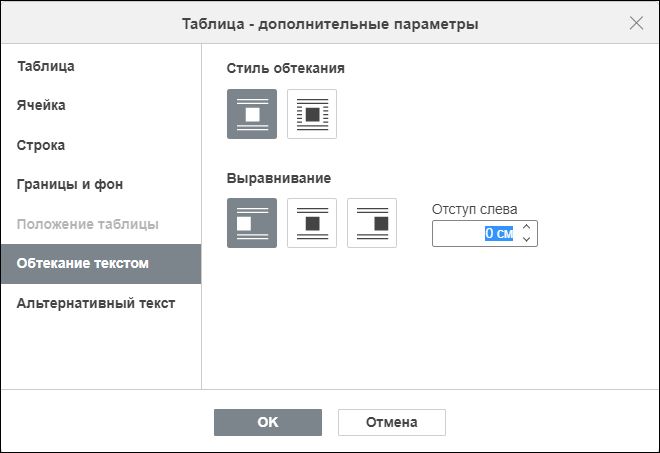Click the Выравнивание heading
Viewport: 660px width, 453px height.
coord(279,178)
